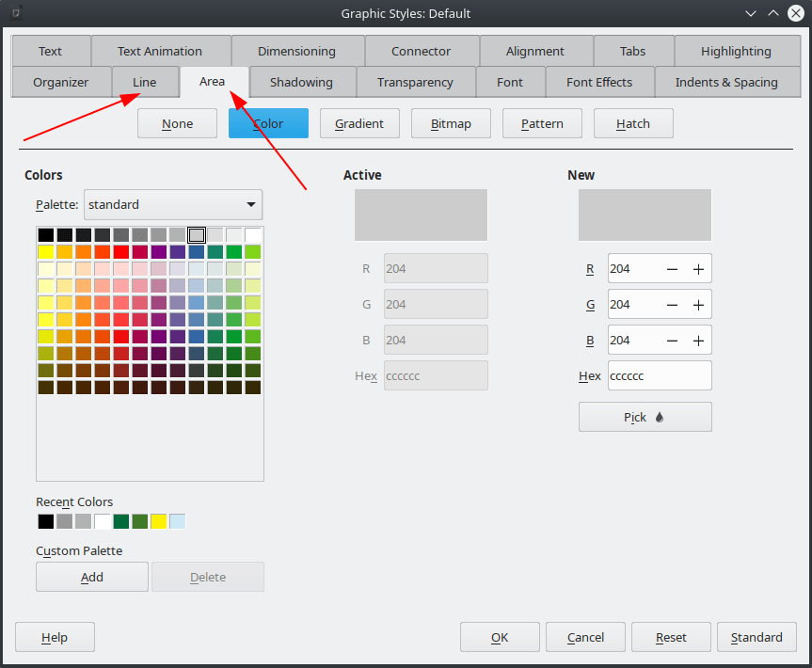
Task: Switch to the Line tab
Action: point(145,83)
